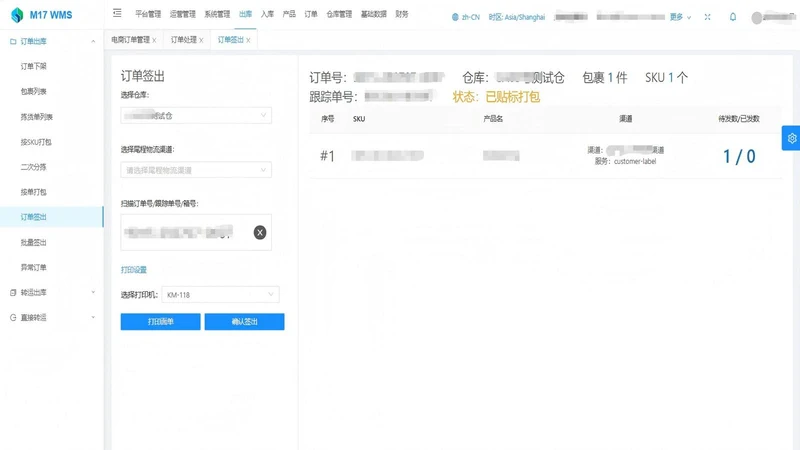Click the icon beside 直接转运
This screenshot has height=450, width=800.
click(x=13, y=317)
